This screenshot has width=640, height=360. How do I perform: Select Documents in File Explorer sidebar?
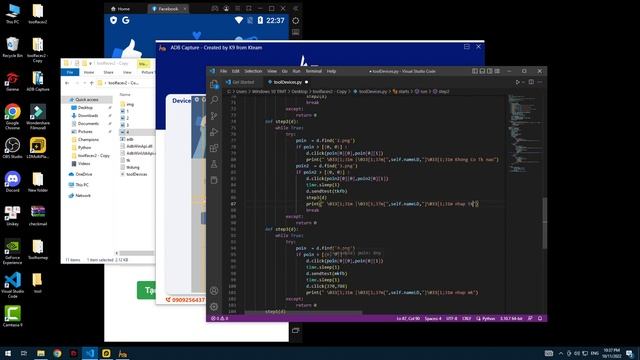(88, 124)
